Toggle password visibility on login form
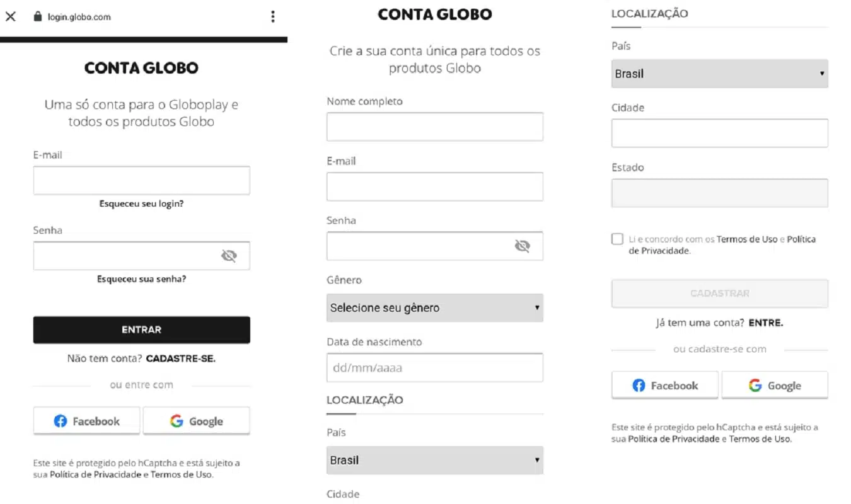This screenshot has width=851, height=504. click(228, 256)
